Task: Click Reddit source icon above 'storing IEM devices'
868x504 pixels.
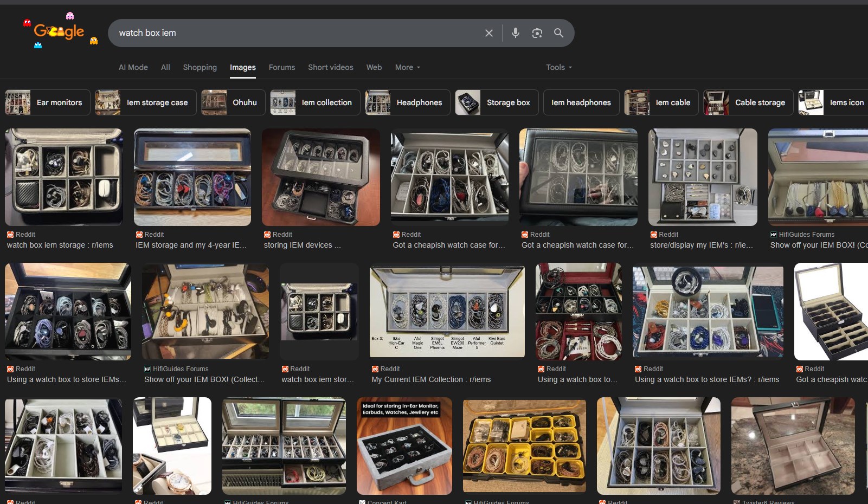Action: (x=267, y=235)
